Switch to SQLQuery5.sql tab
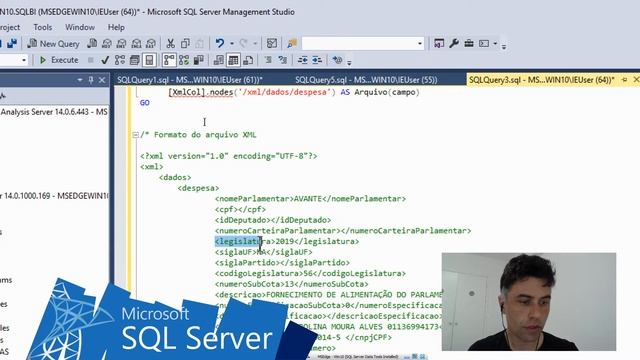The width and height of the screenshot is (640, 360). (366, 80)
